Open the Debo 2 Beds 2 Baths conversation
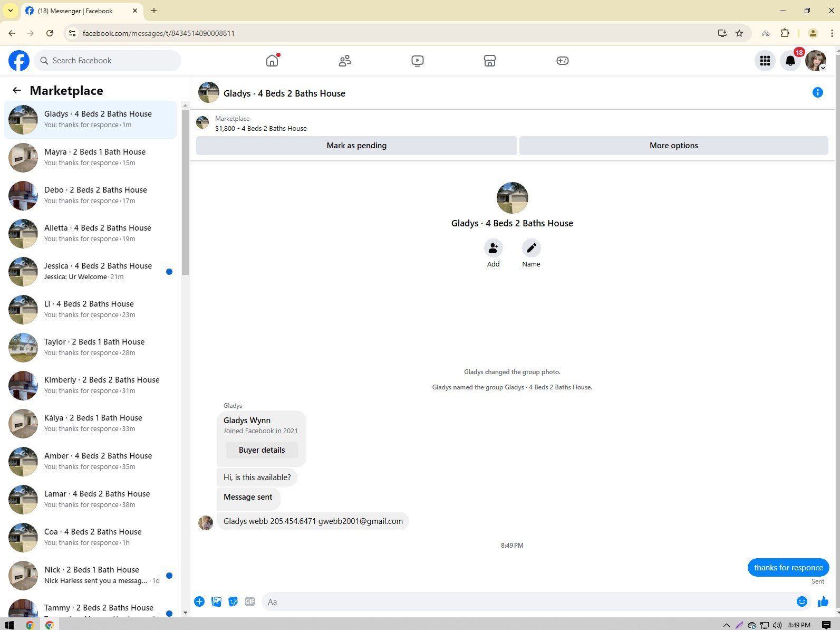This screenshot has width=840, height=630. pos(91,196)
